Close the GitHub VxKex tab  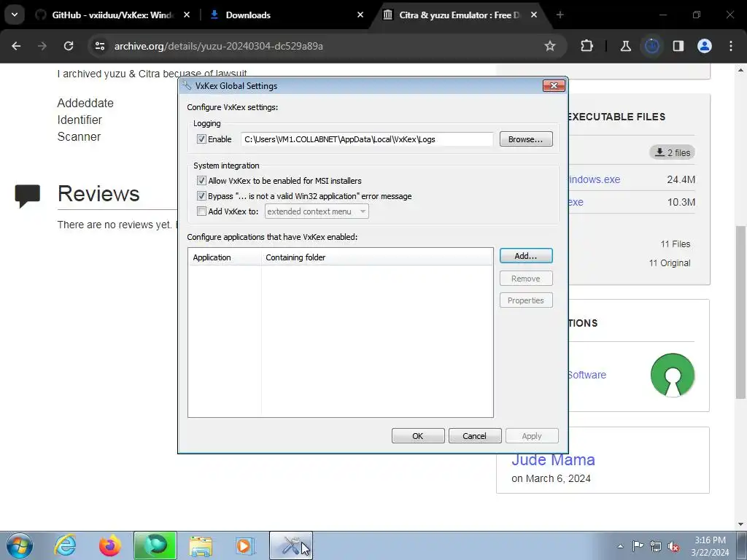pyautogui.click(x=187, y=15)
